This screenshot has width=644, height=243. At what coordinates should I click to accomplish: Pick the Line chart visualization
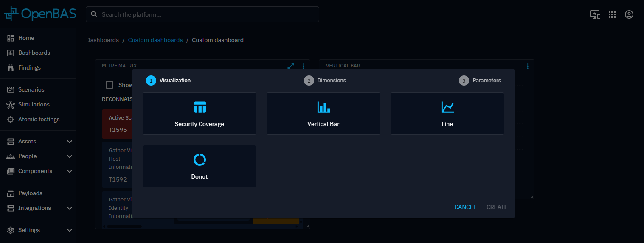[x=447, y=114]
